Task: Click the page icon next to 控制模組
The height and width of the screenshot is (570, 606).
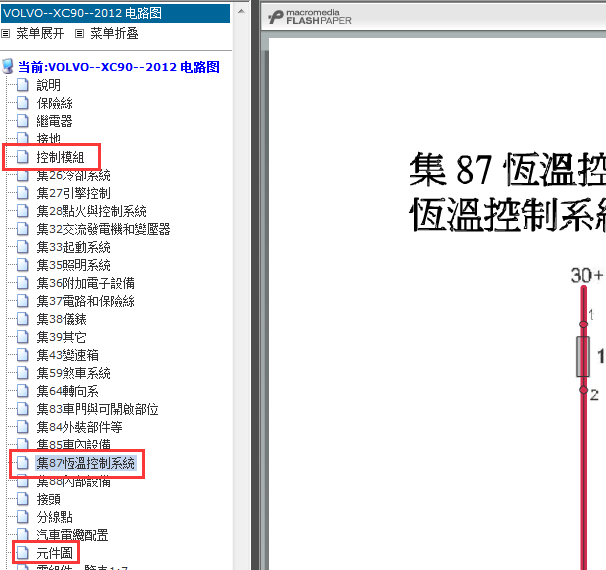Action: pyautogui.click(x=23, y=157)
